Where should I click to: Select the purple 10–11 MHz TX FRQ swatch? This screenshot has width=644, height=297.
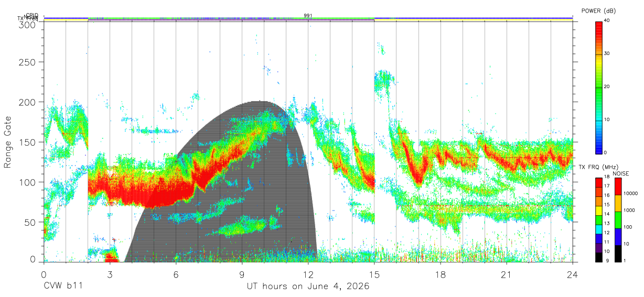(x=599, y=247)
